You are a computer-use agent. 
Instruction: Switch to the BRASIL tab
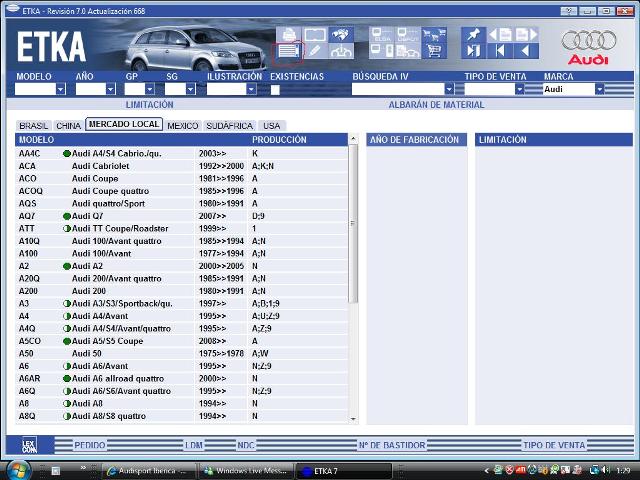click(x=34, y=126)
